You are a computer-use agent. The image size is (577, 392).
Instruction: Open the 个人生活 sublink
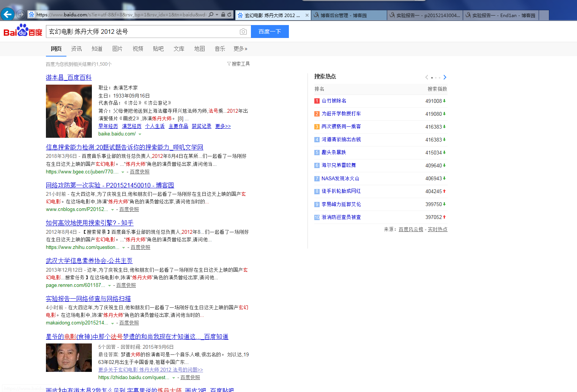tap(155, 126)
